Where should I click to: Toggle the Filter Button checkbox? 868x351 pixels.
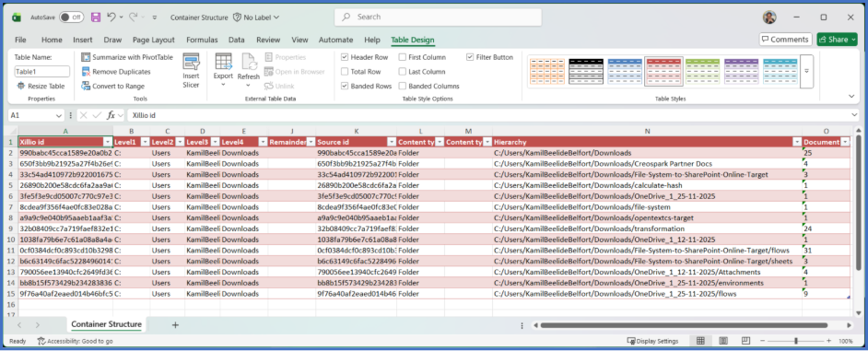click(470, 57)
